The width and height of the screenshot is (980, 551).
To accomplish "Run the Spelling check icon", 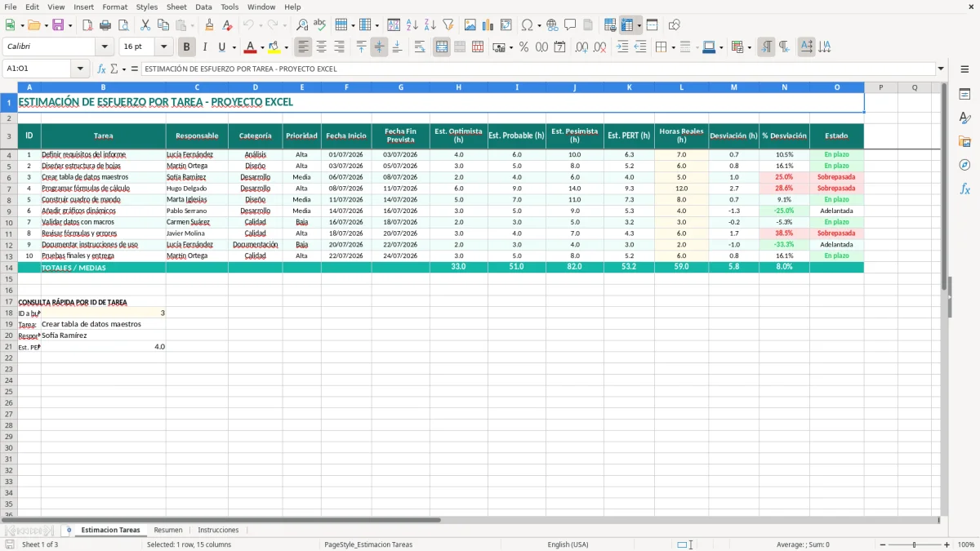I will pyautogui.click(x=320, y=25).
